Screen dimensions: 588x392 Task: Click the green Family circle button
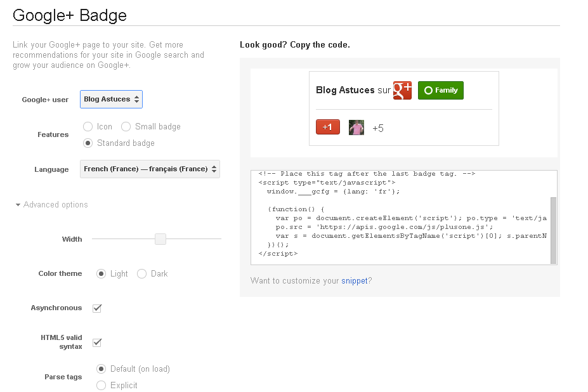(441, 90)
